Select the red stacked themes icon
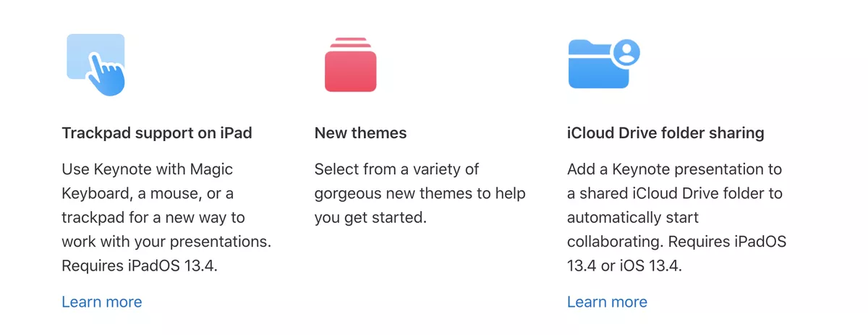The height and width of the screenshot is (335, 868). (350, 64)
